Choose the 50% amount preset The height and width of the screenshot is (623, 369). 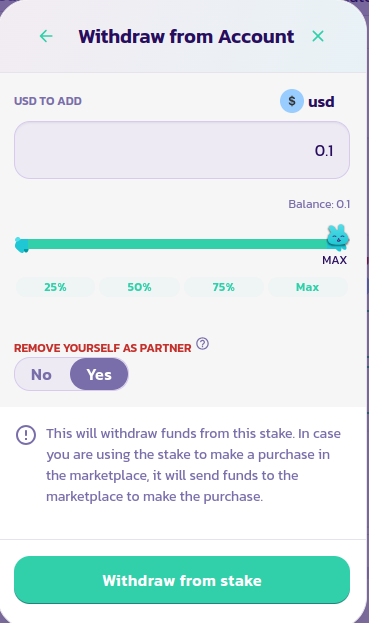139,287
